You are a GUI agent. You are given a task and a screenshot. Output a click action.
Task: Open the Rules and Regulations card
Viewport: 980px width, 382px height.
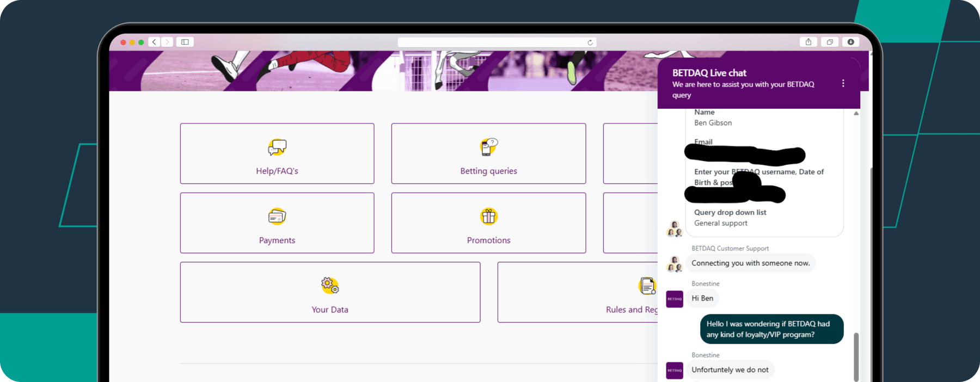click(x=578, y=292)
